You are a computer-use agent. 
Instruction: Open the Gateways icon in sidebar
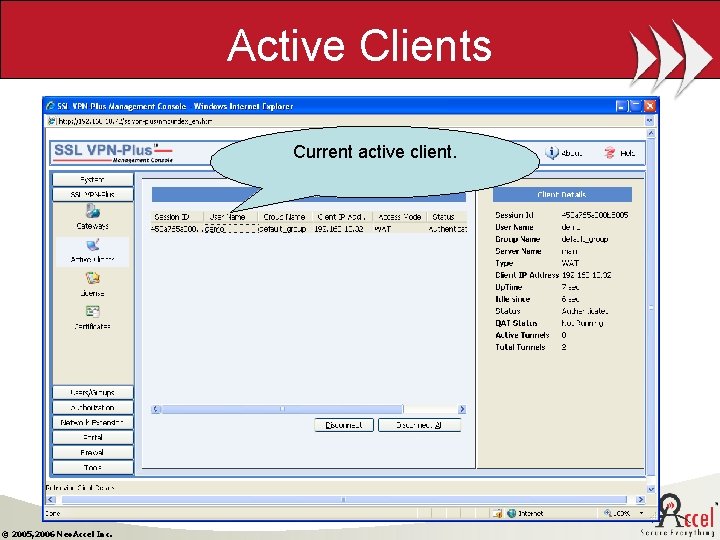tap(93, 211)
